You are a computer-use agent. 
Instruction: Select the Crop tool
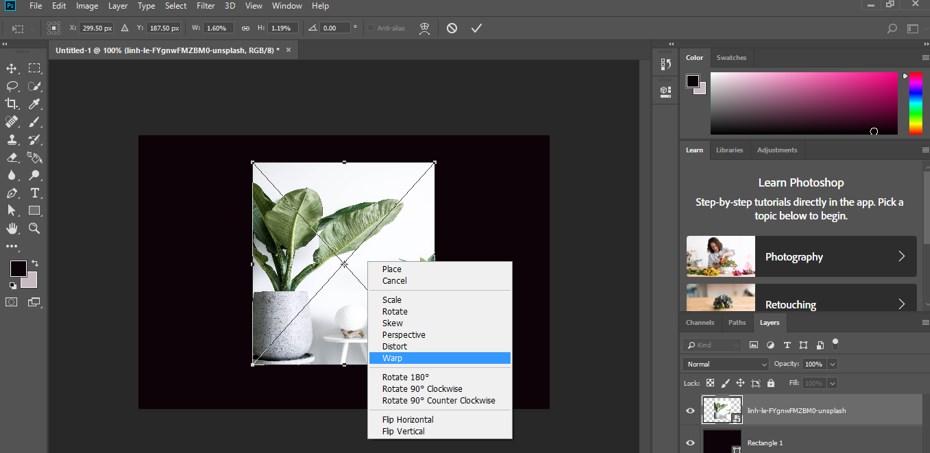pyautogui.click(x=12, y=104)
